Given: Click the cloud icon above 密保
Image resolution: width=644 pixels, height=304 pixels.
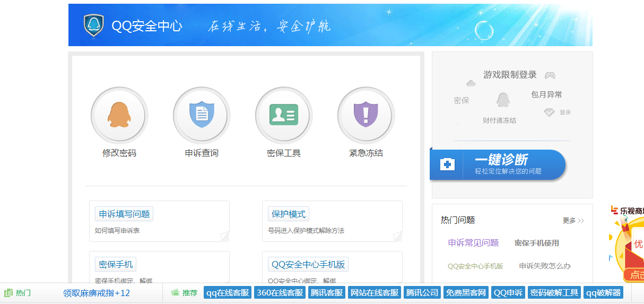Looking at the screenshot, I should (471, 83).
